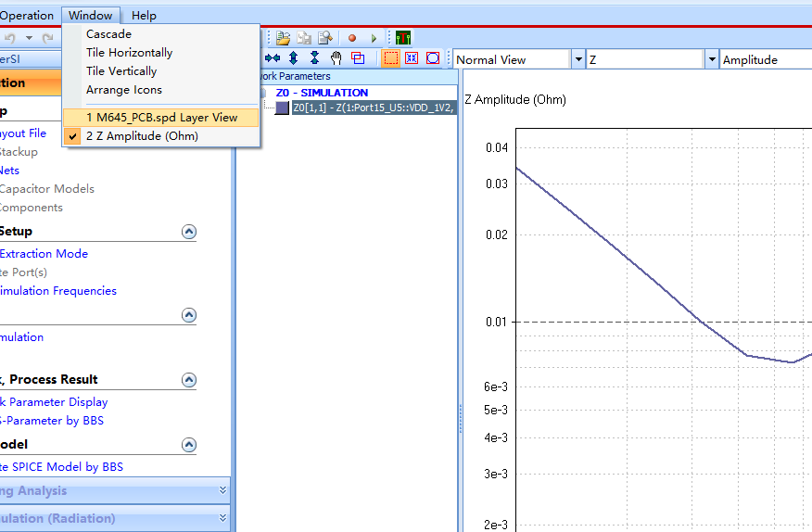Click the open folder toolbar icon
The height and width of the screenshot is (532, 812).
(284, 38)
